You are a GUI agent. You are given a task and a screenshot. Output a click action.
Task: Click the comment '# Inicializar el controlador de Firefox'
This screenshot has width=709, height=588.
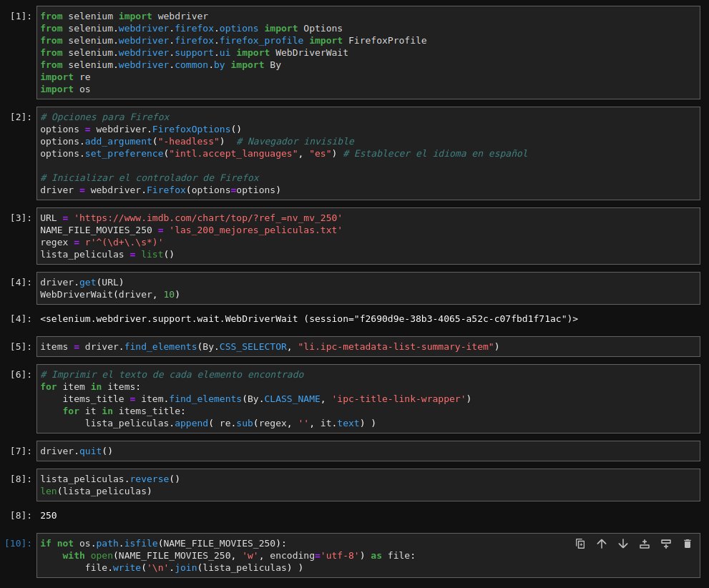(x=150, y=178)
